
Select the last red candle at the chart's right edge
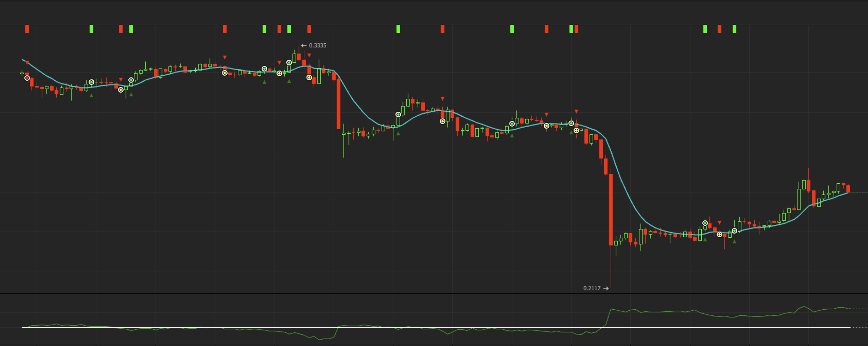pyautogui.click(x=848, y=189)
